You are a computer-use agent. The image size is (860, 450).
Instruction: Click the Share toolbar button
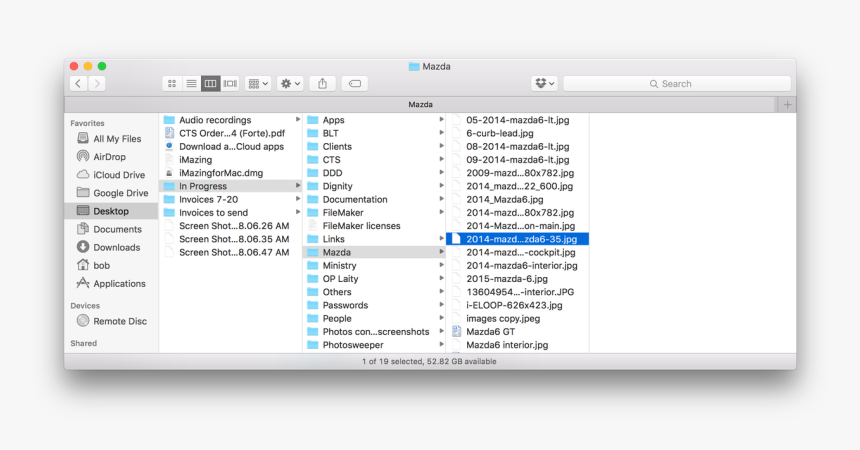coord(322,83)
